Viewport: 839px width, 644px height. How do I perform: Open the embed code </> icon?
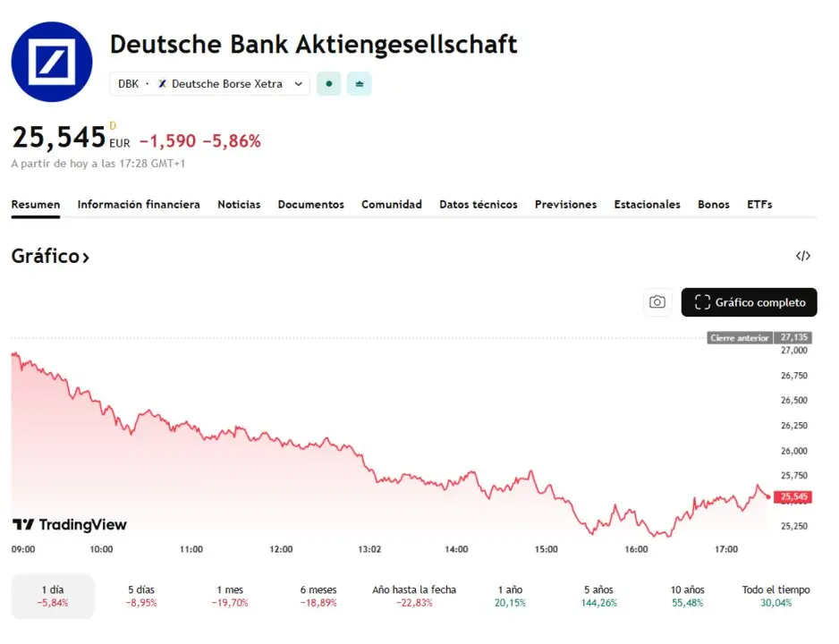[803, 257]
